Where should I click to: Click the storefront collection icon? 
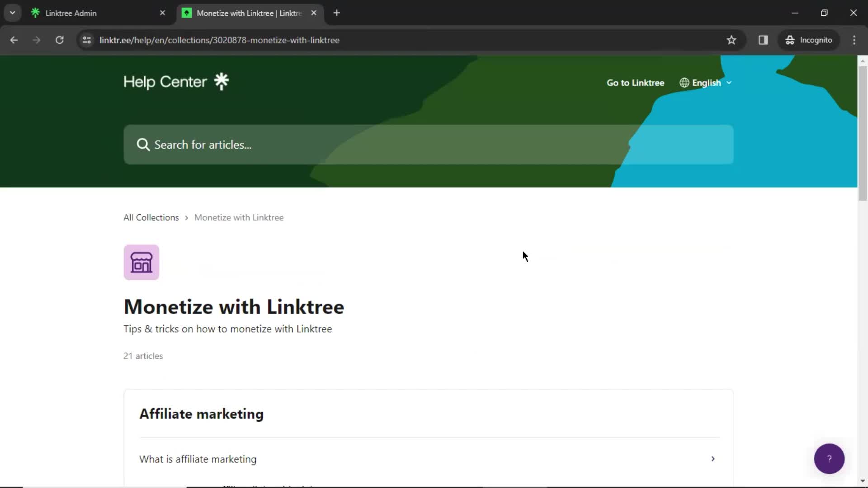pyautogui.click(x=142, y=263)
